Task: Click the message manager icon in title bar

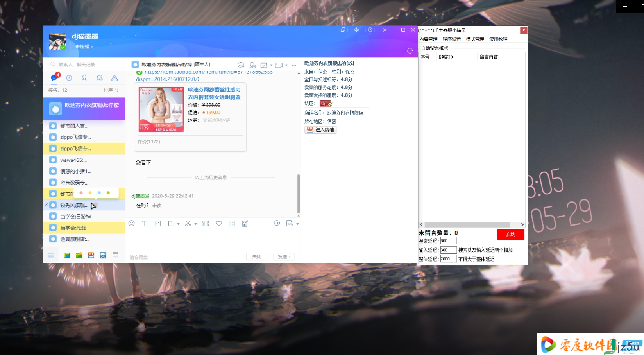Action: click(343, 30)
